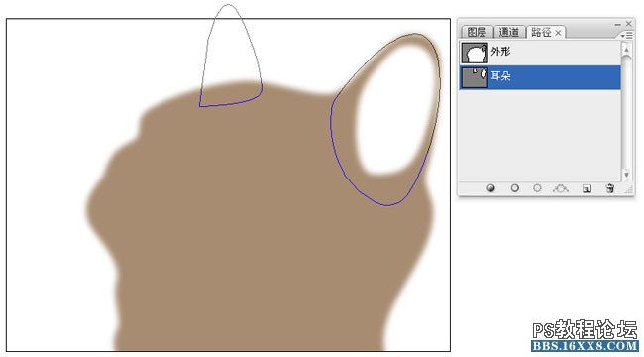Collapse the panel with the minimize dash
The width and height of the screenshot is (644, 357).
pos(617,24)
